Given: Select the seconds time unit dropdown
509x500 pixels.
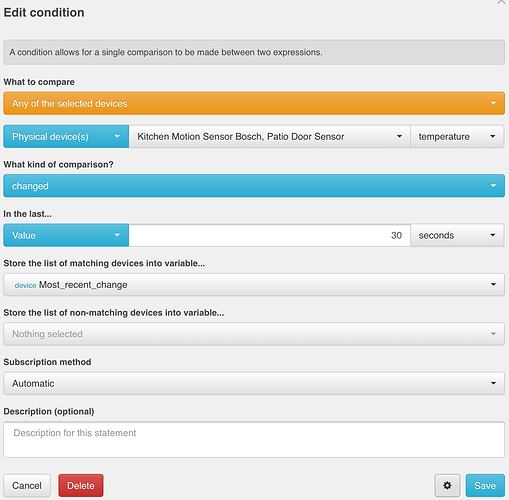Looking at the screenshot, I should (x=457, y=235).
